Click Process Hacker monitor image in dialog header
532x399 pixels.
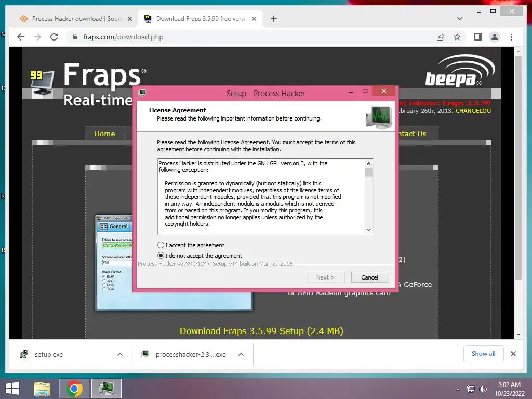pos(379,117)
